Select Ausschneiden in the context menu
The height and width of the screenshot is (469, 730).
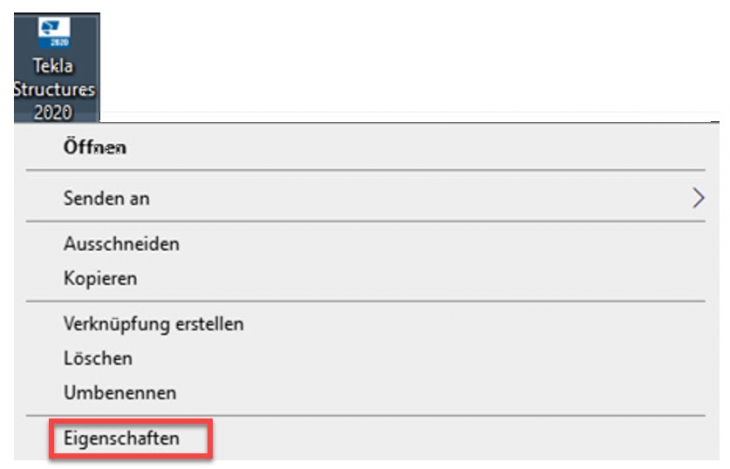pos(365,244)
